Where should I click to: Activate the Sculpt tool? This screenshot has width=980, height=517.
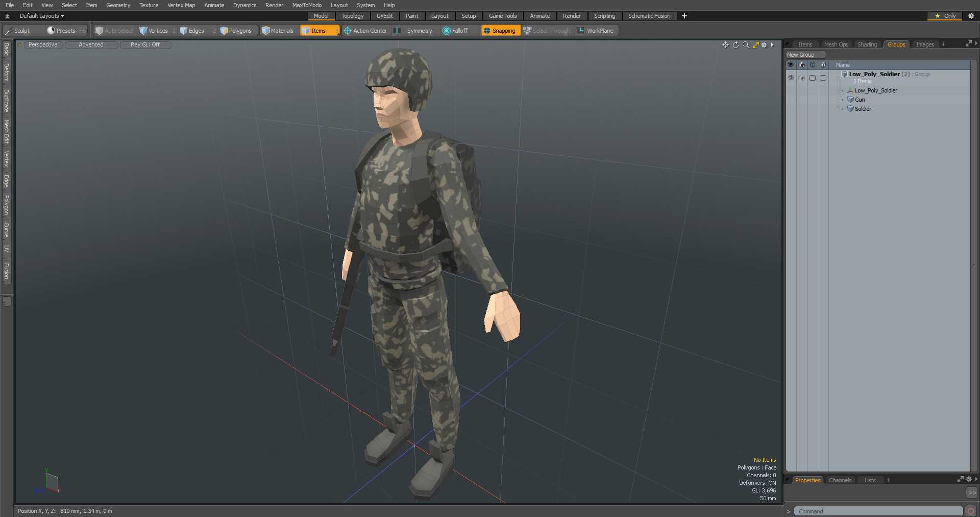pos(23,31)
